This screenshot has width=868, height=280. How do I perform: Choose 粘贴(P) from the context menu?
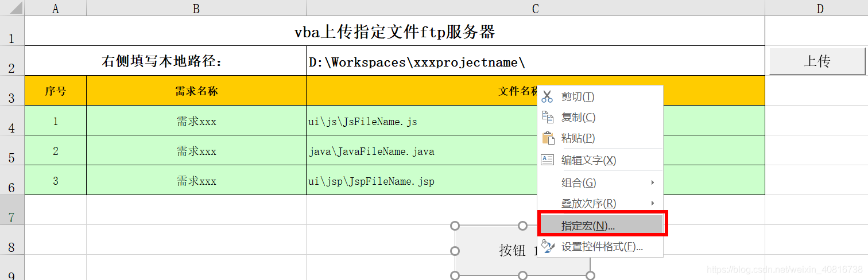[600, 138]
